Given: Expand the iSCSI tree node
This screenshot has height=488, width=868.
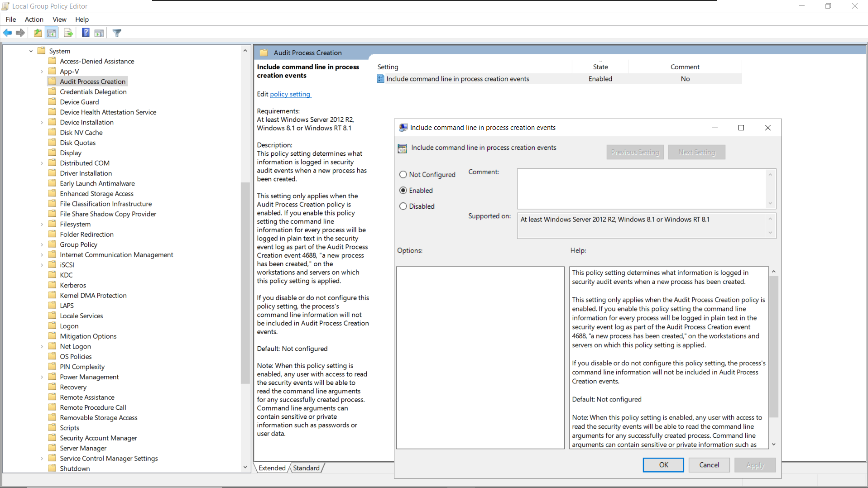Looking at the screenshot, I should (x=42, y=265).
